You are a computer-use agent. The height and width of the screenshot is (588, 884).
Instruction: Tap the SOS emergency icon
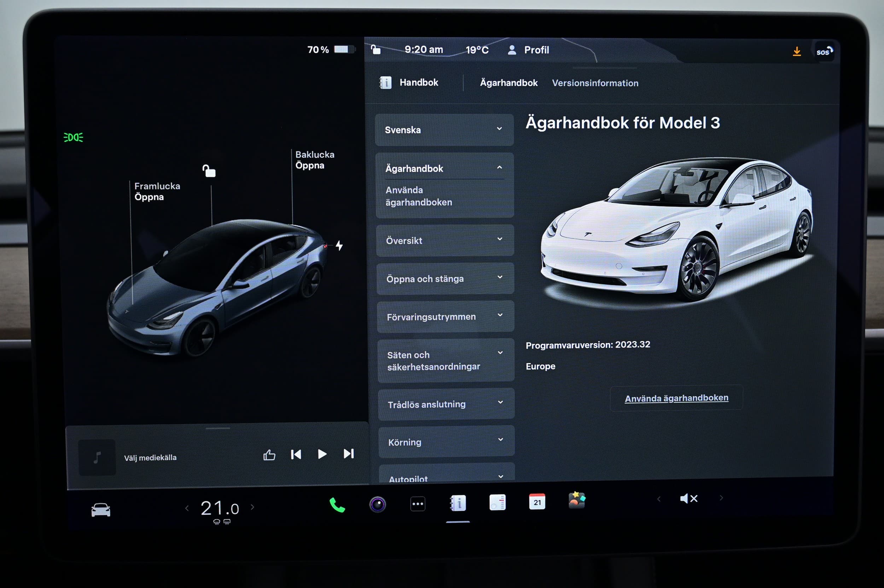tap(824, 51)
